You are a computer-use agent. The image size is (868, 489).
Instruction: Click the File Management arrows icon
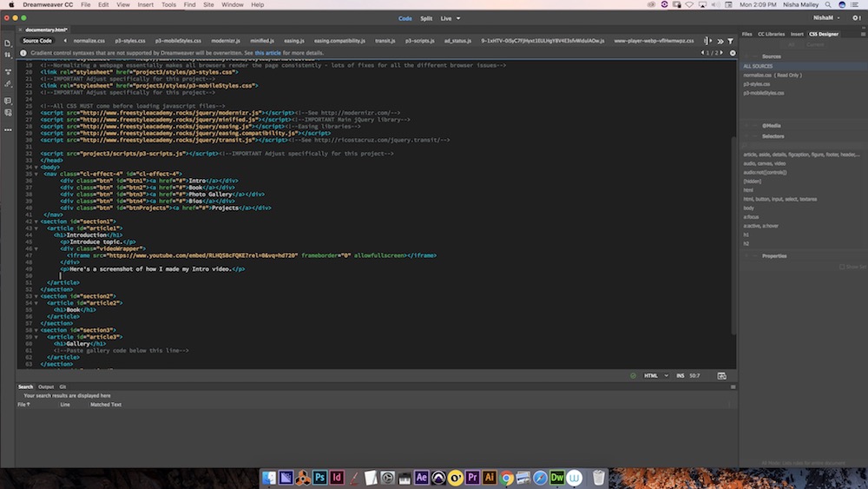8,55
